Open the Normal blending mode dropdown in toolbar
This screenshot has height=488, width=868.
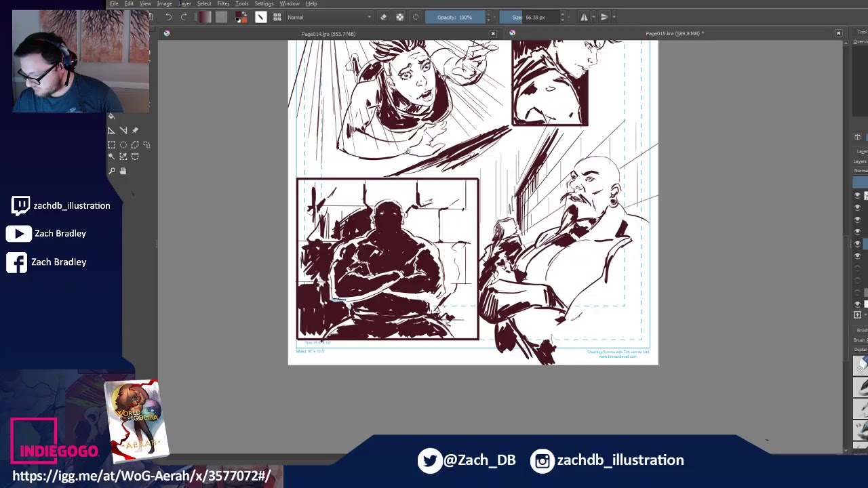(329, 18)
